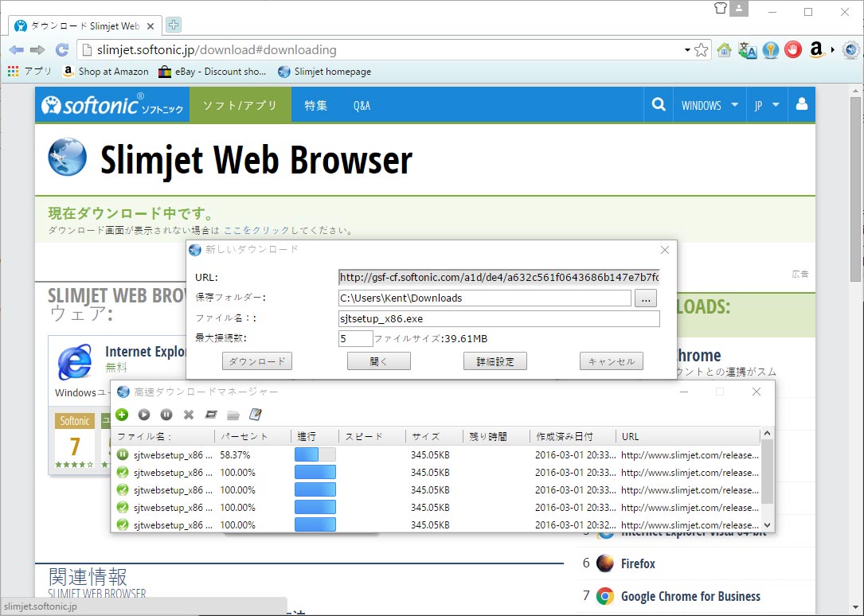Click the search magnifier in Softonic header
This screenshot has height=616, width=864.
coord(659,104)
